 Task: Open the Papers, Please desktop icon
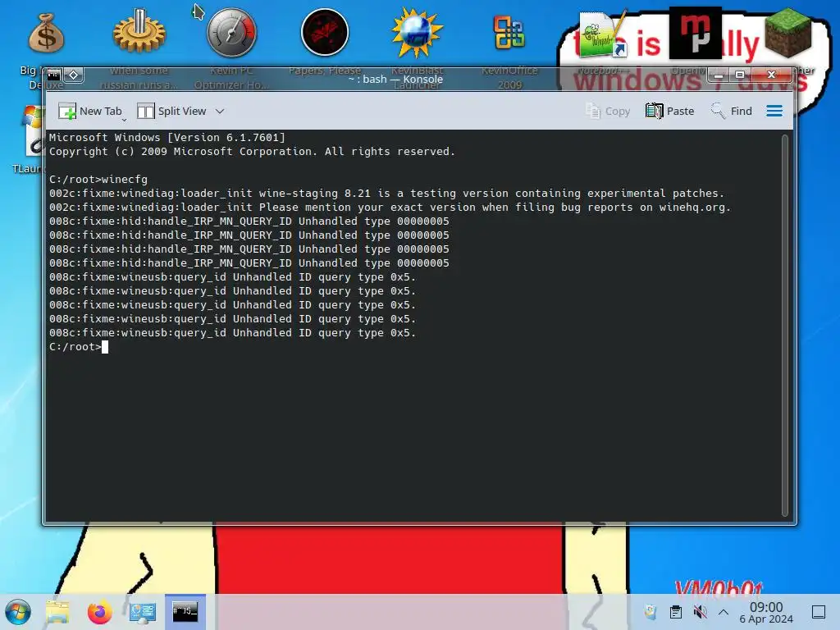pyautogui.click(x=325, y=32)
